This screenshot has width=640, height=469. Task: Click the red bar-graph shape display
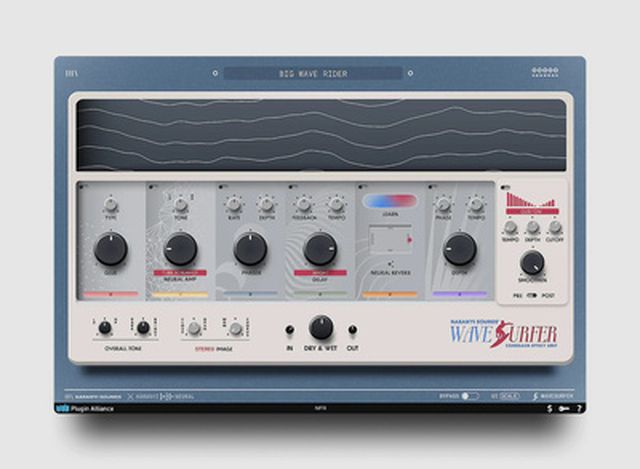(531, 199)
